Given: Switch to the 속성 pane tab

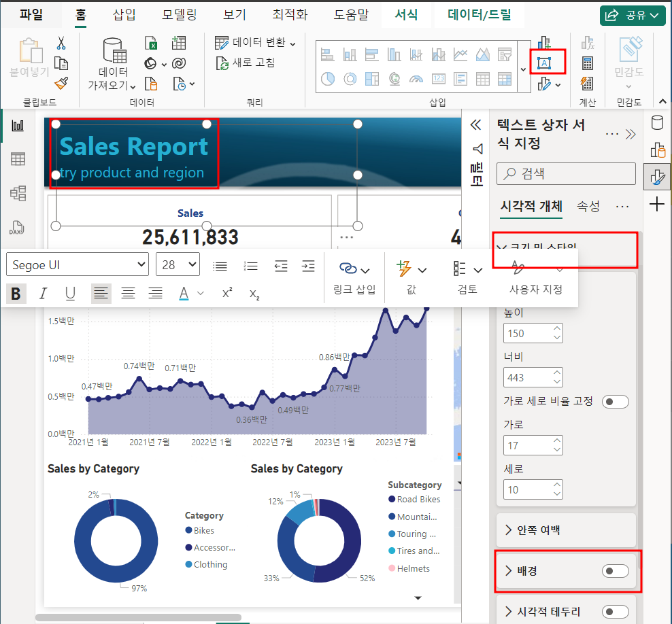Looking at the screenshot, I should click(588, 206).
